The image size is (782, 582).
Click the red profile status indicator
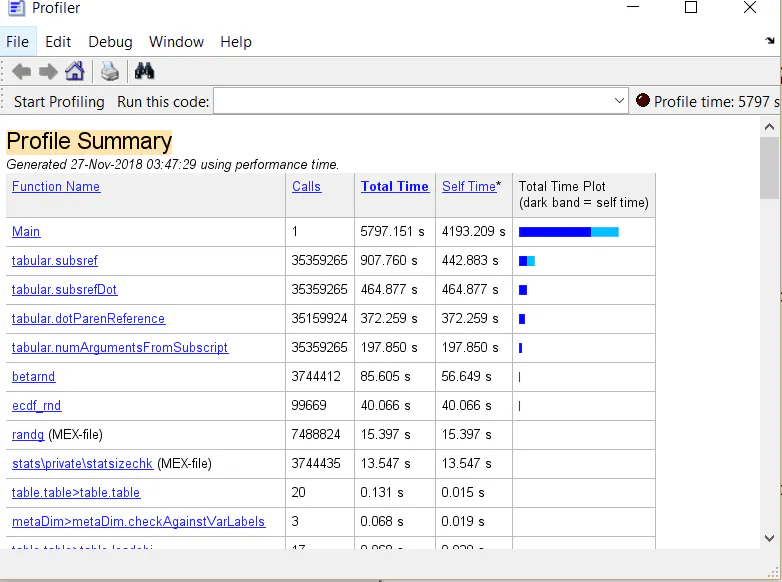(642, 101)
